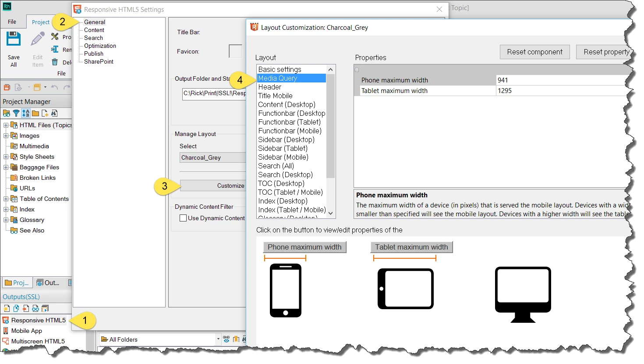644x364 pixels.
Task: Click the preview icon in quick toolbar
Action: 18,87
